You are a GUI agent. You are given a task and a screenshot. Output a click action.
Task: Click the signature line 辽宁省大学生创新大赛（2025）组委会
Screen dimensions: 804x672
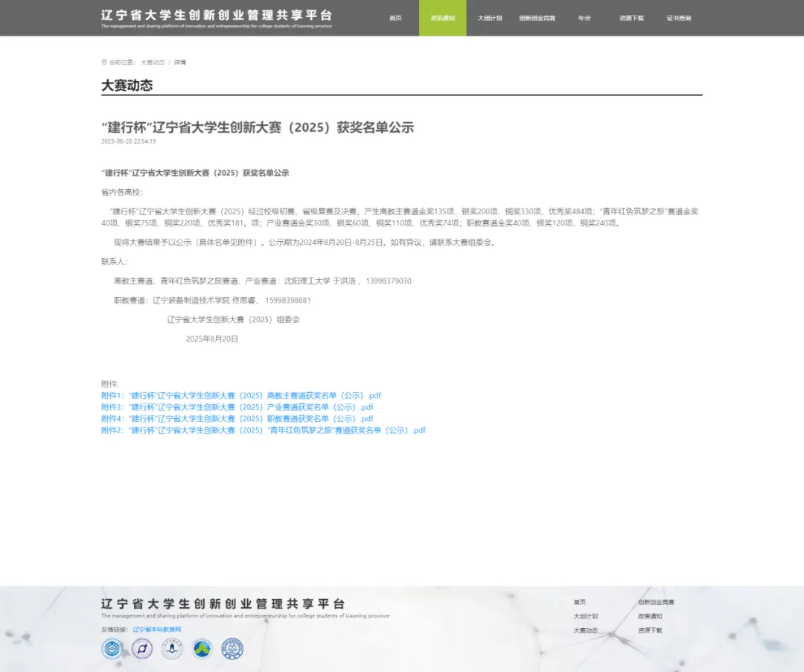coord(233,320)
